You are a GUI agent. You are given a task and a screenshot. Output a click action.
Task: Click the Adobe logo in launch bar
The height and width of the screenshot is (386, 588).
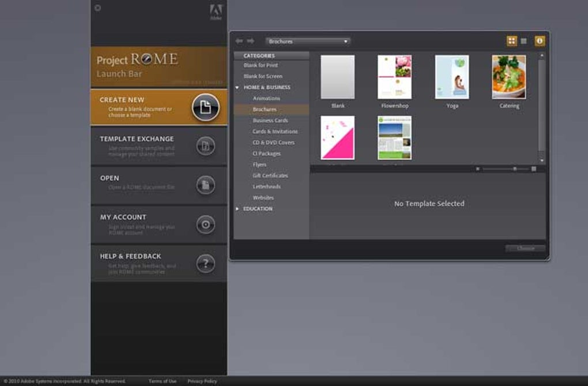[216, 12]
